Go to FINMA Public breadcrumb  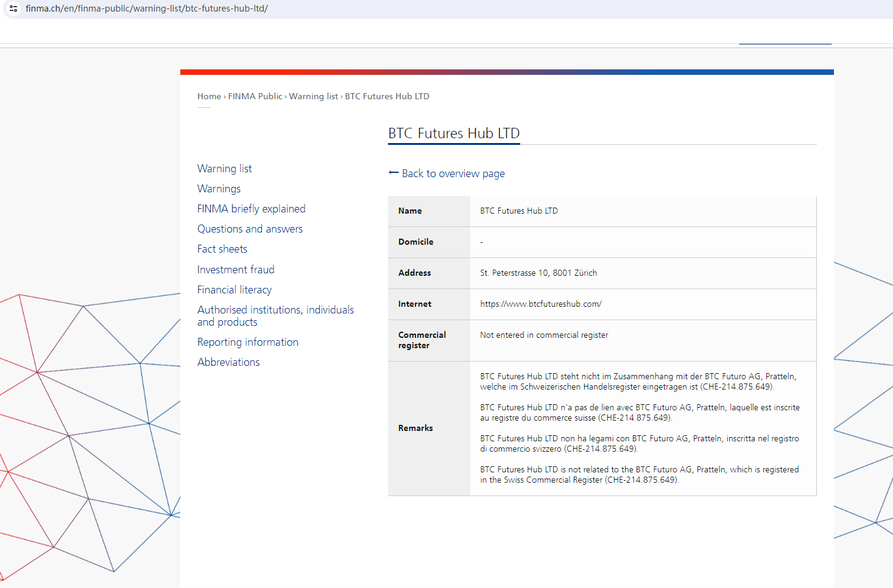coord(255,96)
